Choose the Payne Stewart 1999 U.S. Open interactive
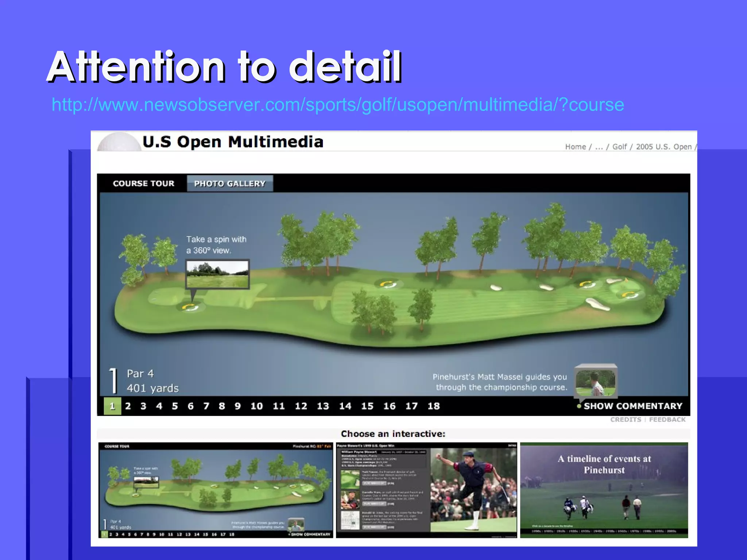 coord(426,490)
